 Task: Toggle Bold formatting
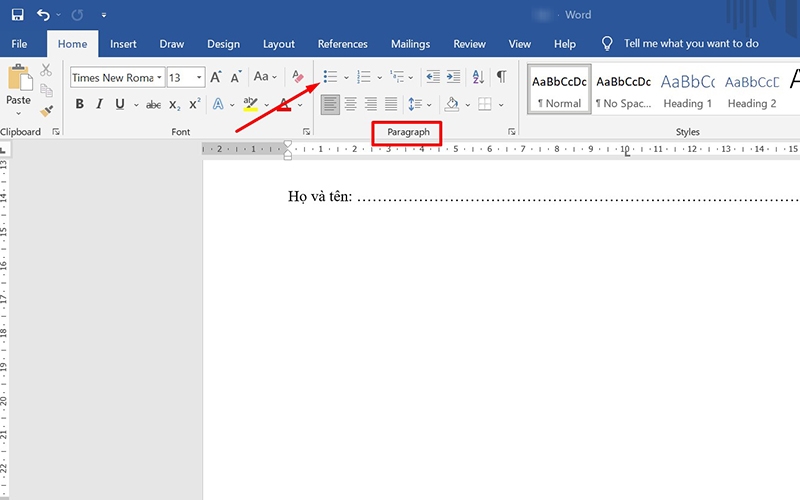(80, 104)
